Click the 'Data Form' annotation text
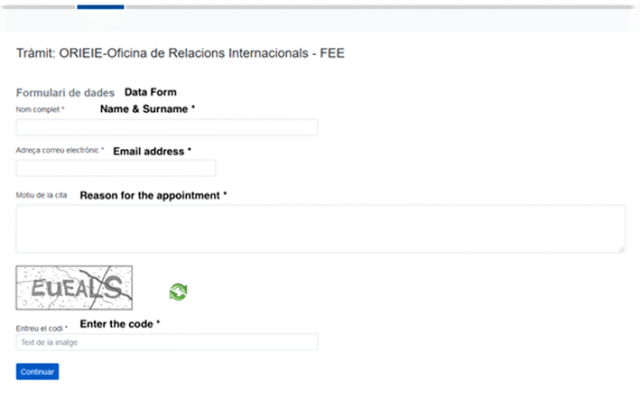640x400 pixels. (150, 92)
